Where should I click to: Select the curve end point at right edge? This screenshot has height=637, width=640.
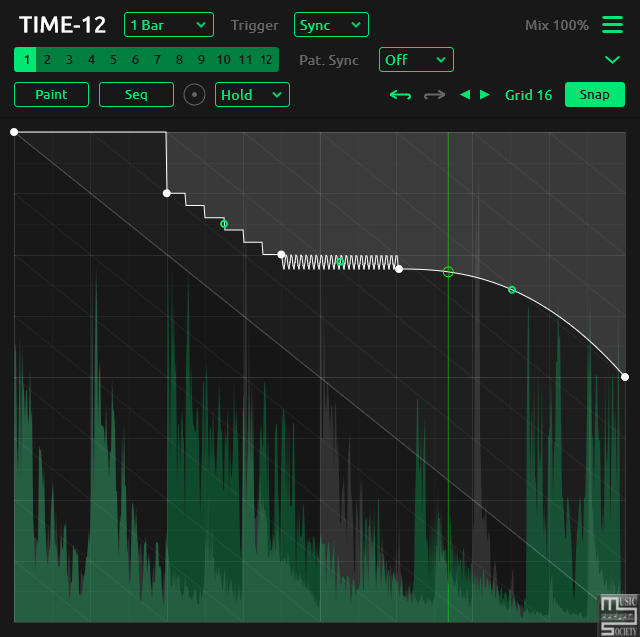pyautogui.click(x=625, y=377)
